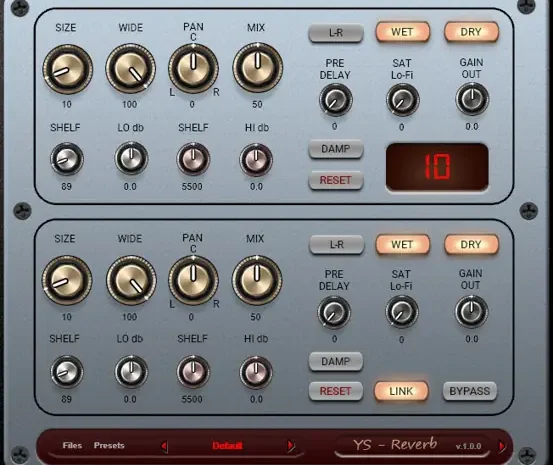Click the upper PRE DELAY knob
Viewport: 553px width, 465px height.
[335, 100]
